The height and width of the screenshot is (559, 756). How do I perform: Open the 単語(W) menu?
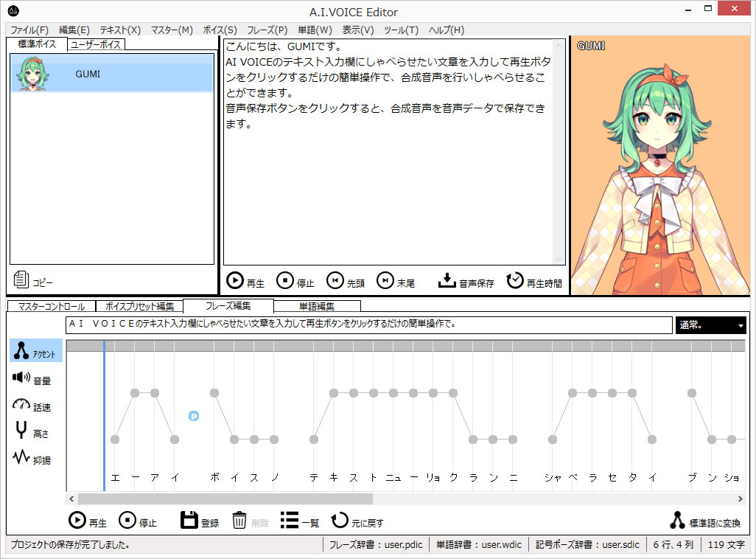click(315, 30)
